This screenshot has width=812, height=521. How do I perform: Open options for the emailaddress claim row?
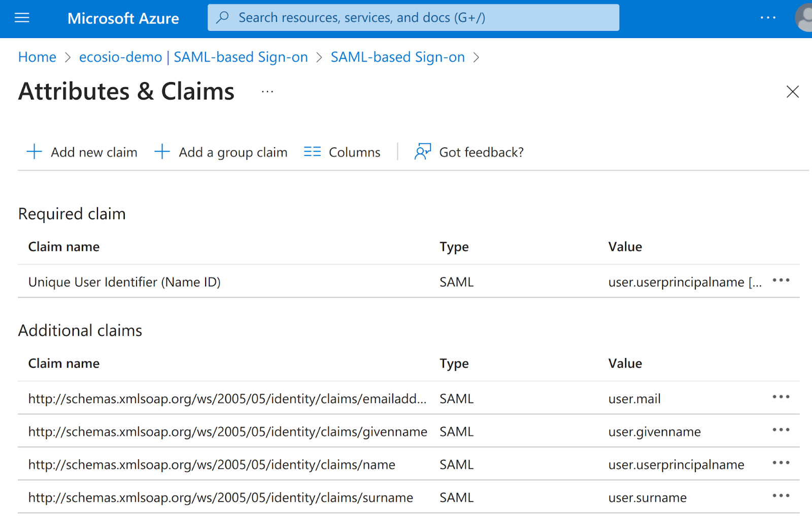coord(781,397)
